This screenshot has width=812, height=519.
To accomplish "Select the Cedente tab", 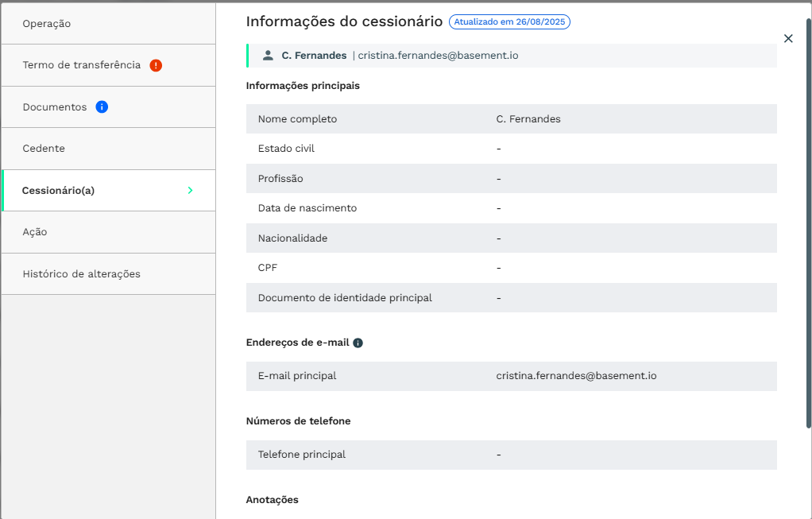I will 44,149.
